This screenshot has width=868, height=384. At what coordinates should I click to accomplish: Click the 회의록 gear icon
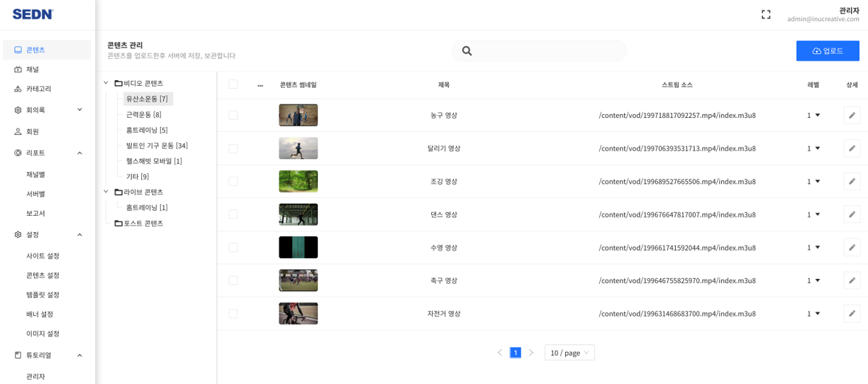click(x=18, y=110)
